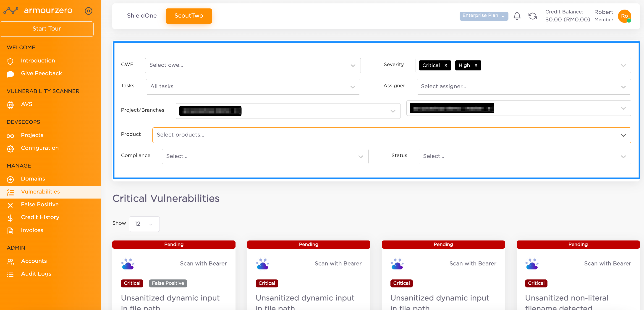Expand the Severity dropdown arrow

click(623, 65)
